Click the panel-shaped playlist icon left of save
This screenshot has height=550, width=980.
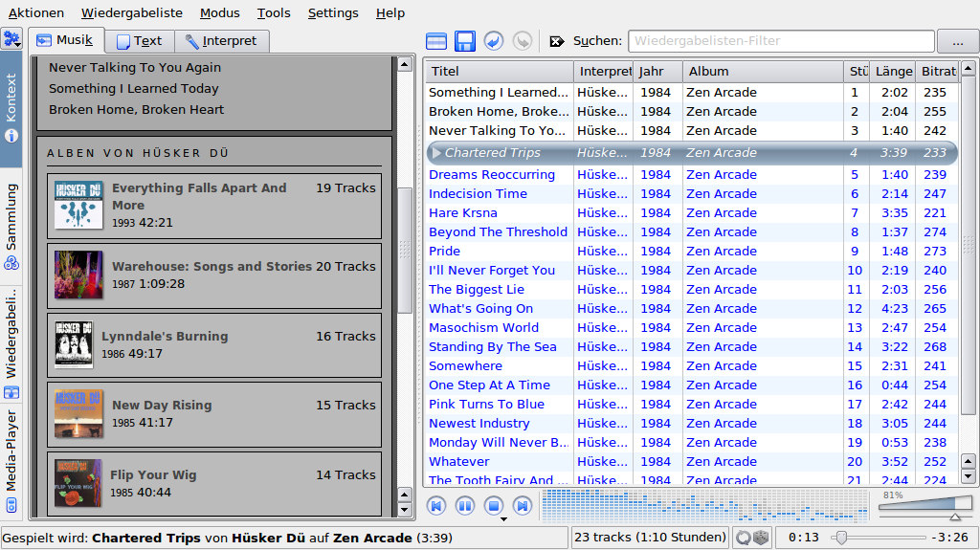pyautogui.click(x=435, y=41)
